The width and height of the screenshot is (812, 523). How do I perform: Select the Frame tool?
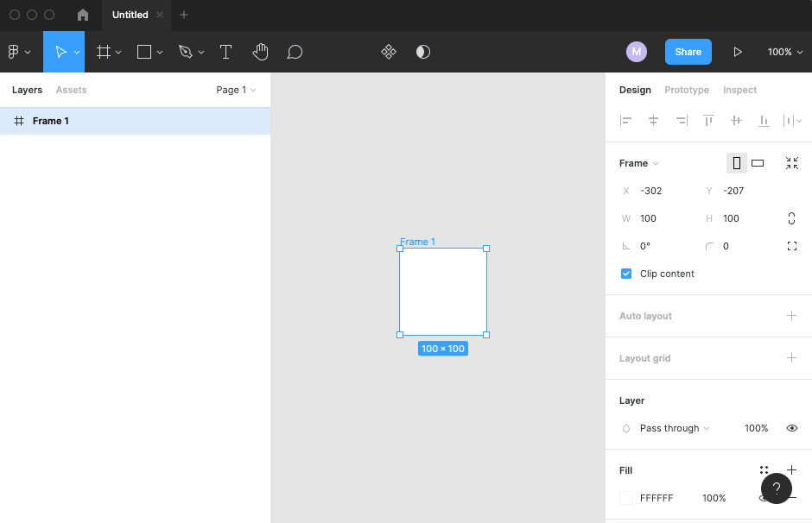coord(104,52)
